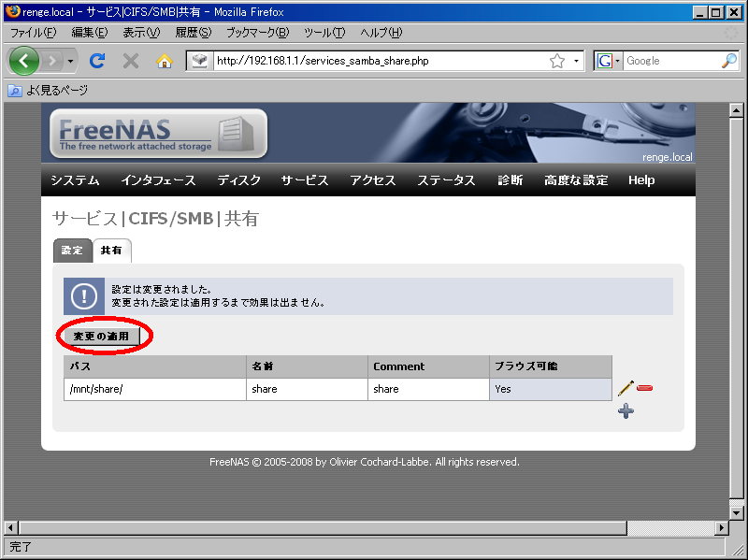Open the 高度な設定 navigation menu
This screenshot has height=560, width=748.
[x=576, y=180]
